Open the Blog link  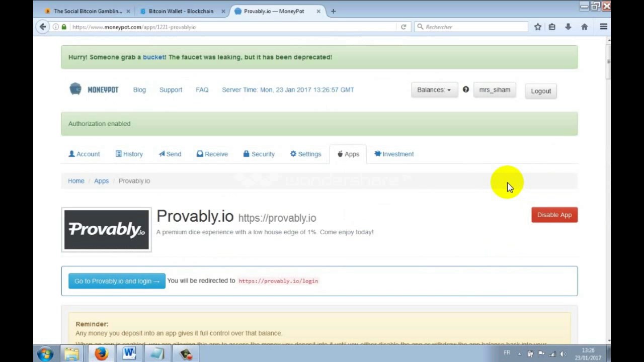coord(139,89)
